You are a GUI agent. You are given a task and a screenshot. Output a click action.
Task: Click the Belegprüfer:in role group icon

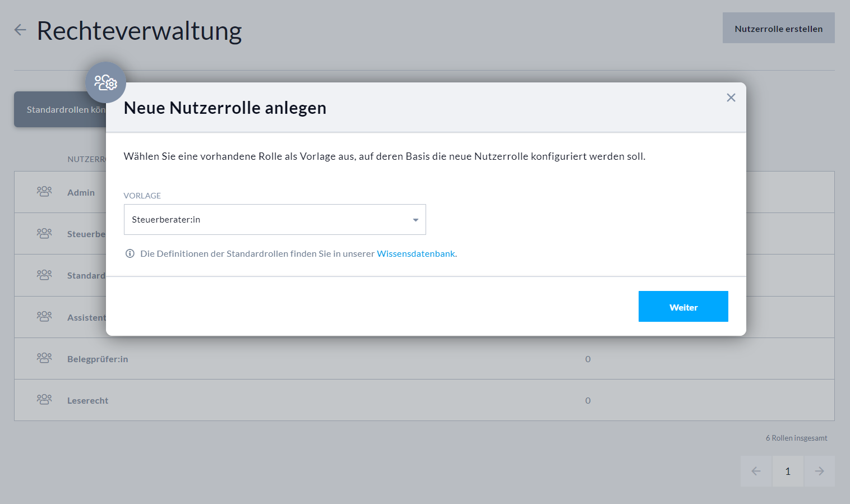(x=44, y=358)
